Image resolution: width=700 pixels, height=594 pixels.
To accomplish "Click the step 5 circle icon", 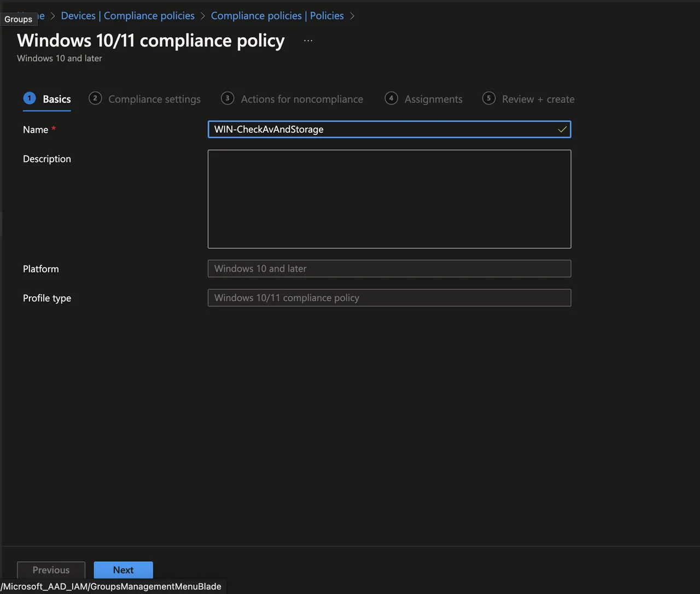I will point(489,98).
